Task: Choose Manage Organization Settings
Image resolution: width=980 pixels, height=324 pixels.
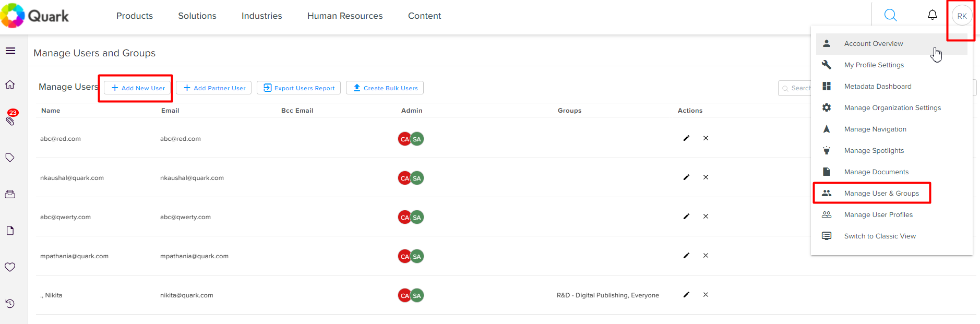Action: (x=891, y=108)
